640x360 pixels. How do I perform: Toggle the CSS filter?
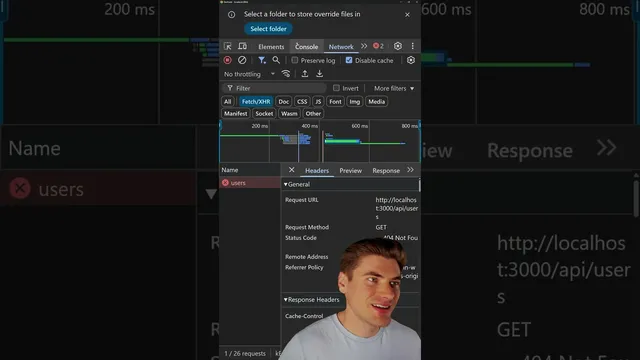click(302, 102)
